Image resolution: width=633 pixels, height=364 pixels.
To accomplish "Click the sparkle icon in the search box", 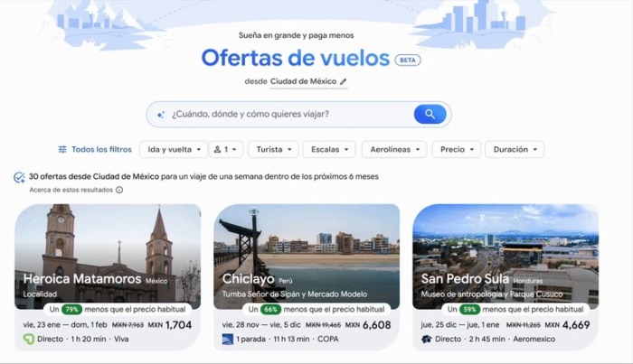I will (161, 115).
